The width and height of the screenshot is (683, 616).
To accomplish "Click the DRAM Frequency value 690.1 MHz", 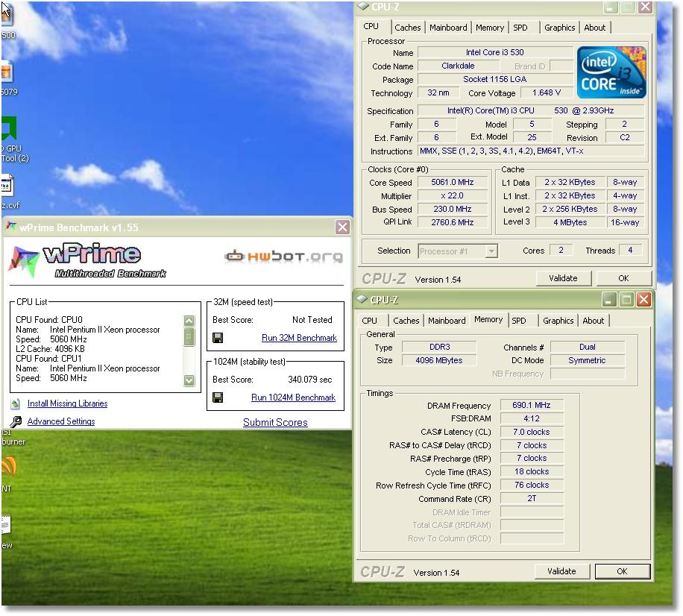I will [532, 405].
